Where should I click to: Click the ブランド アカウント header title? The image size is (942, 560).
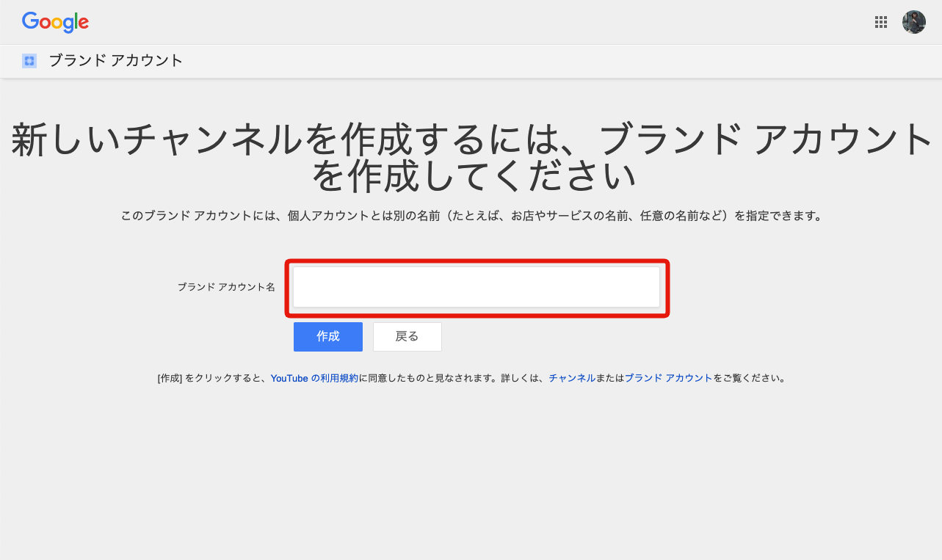[x=115, y=61]
